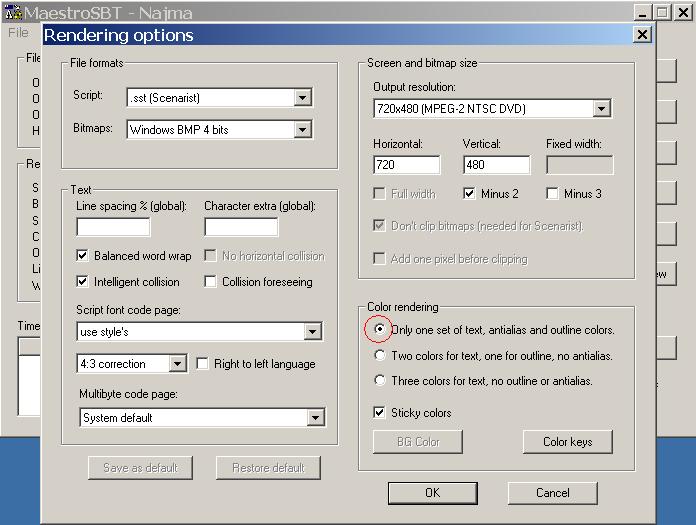
Task: Click the Horizontal resolution field
Action: (406, 165)
